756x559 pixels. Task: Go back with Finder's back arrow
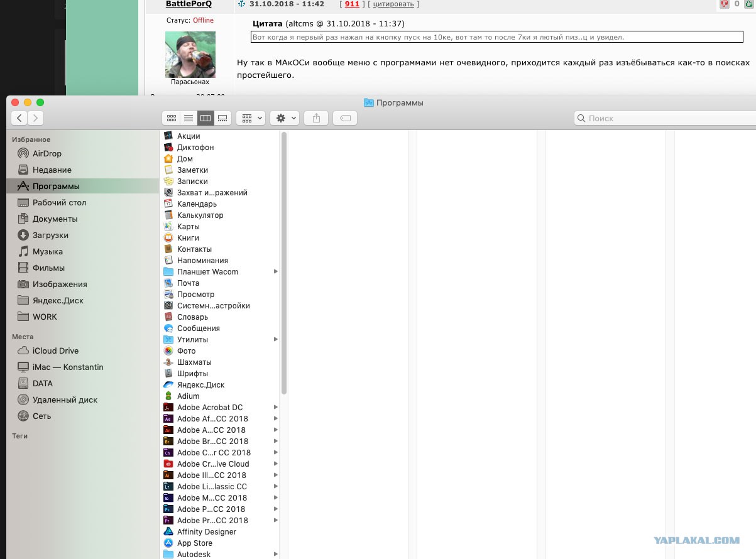19,118
